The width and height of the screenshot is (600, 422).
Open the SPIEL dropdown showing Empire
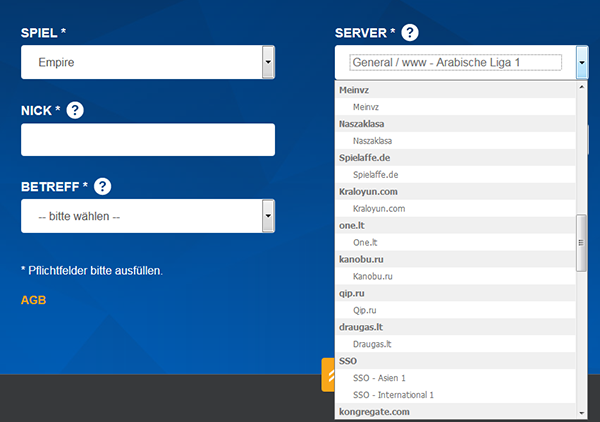pyautogui.click(x=148, y=62)
